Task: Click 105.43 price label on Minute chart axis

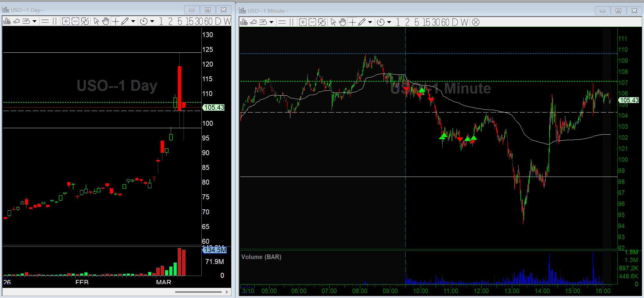Action: click(x=629, y=100)
